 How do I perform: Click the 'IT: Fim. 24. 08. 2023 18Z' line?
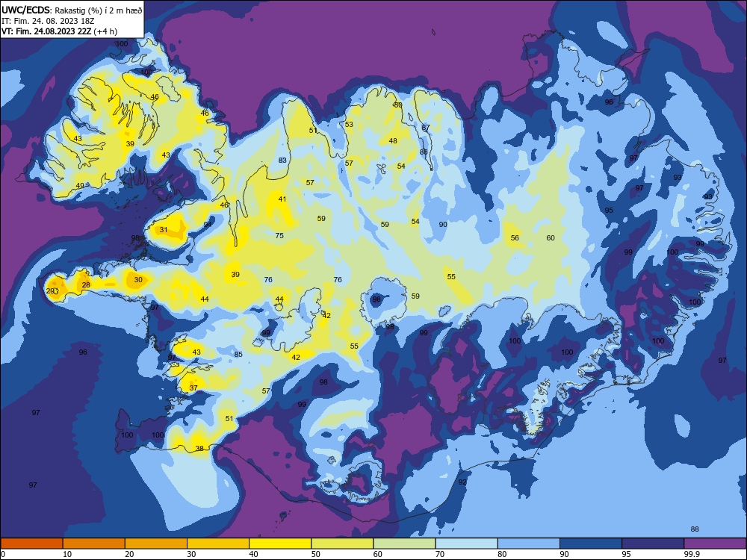(48, 21)
